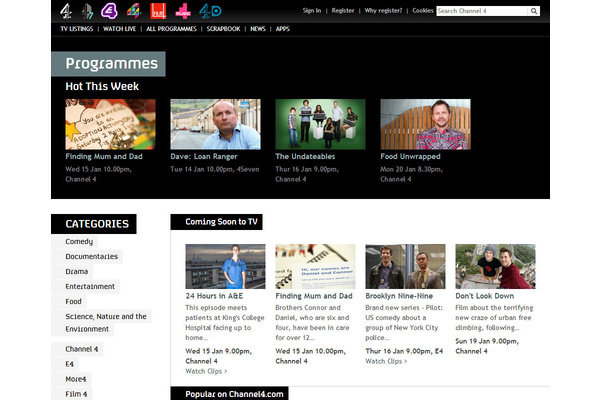Select E4 in categories list

(x=69, y=364)
